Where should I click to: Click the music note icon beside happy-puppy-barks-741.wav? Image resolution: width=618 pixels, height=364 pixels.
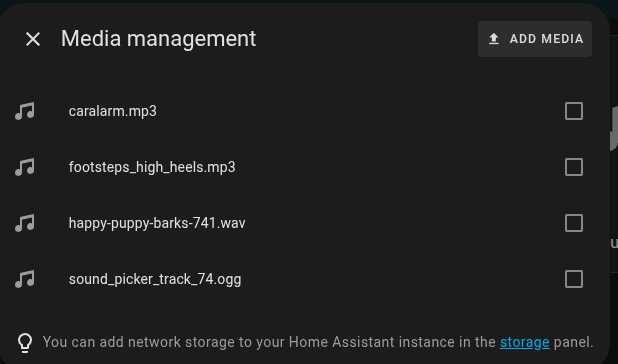tap(25, 223)
